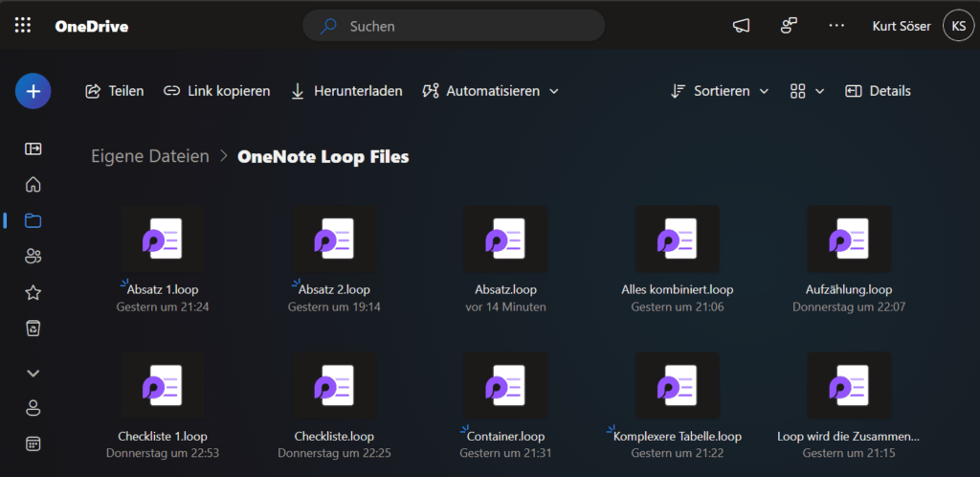Screen dimensions: 980x477
Task: Navigate to Eigene Dateien breadcrumb
Action: pyautogui.click(x=150, y=156)
